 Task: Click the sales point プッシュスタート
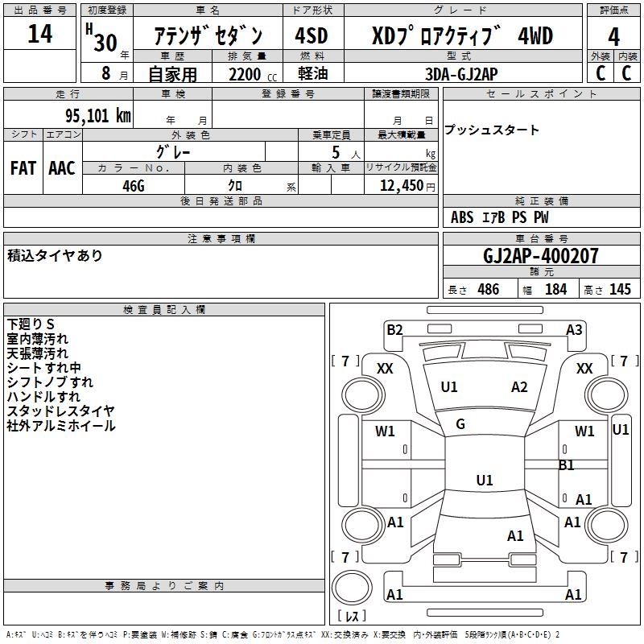491,130
